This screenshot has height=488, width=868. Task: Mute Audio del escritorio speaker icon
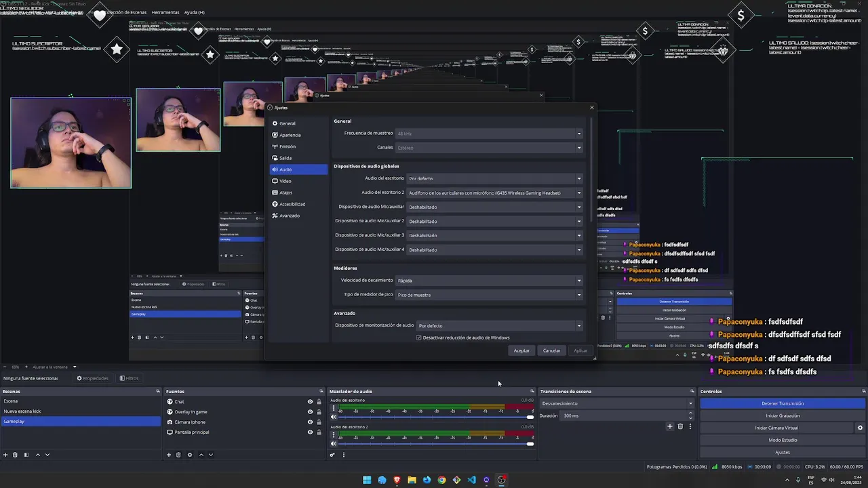pos(334,417)
